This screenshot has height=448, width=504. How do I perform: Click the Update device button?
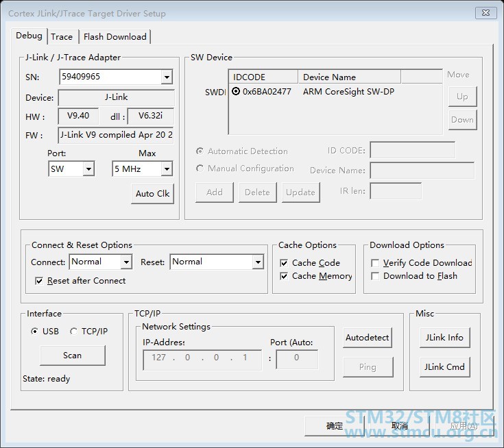(x=300, y=192)
